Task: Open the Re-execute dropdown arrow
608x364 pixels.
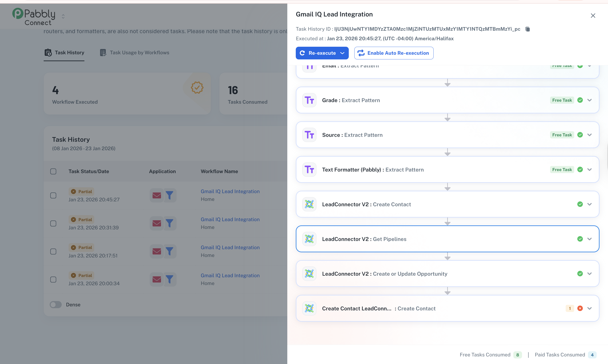Action: pos(342,53)
